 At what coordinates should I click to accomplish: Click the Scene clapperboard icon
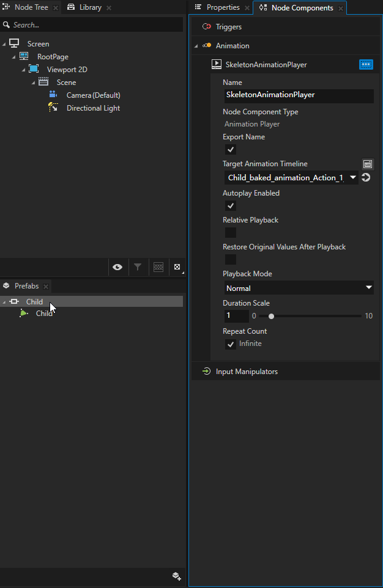[43, 81]
